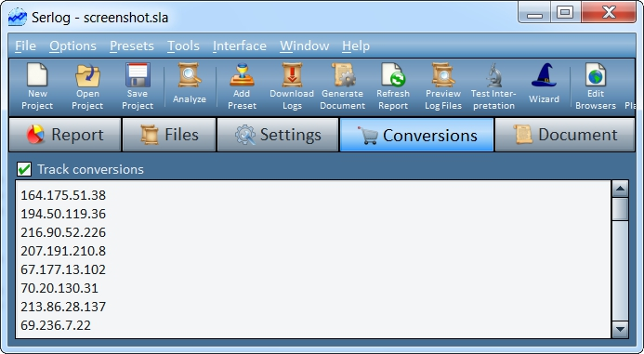The width and height of the screenshot is (644, 354).
Task: Select IP address 213.86.28.137
Action: [63, 307]
